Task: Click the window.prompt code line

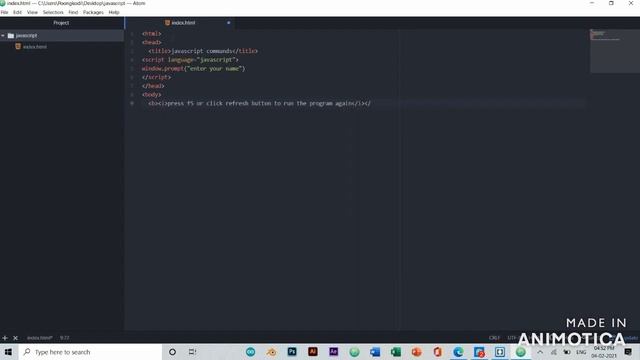Action: pos(193,69)
